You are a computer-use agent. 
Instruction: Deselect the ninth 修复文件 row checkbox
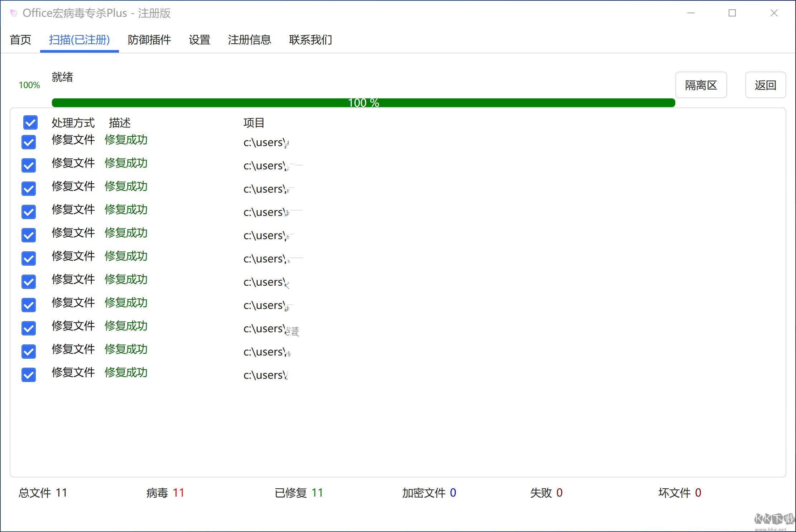tap(29, 328)
